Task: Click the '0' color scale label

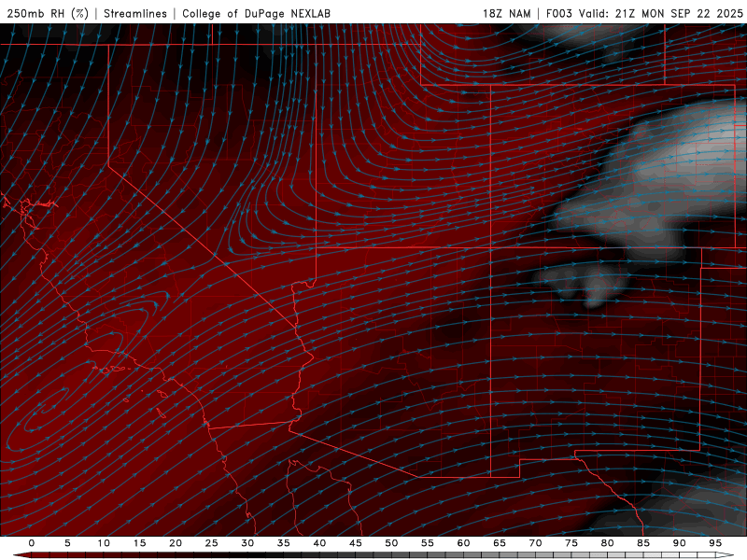Action: point(32,543)
